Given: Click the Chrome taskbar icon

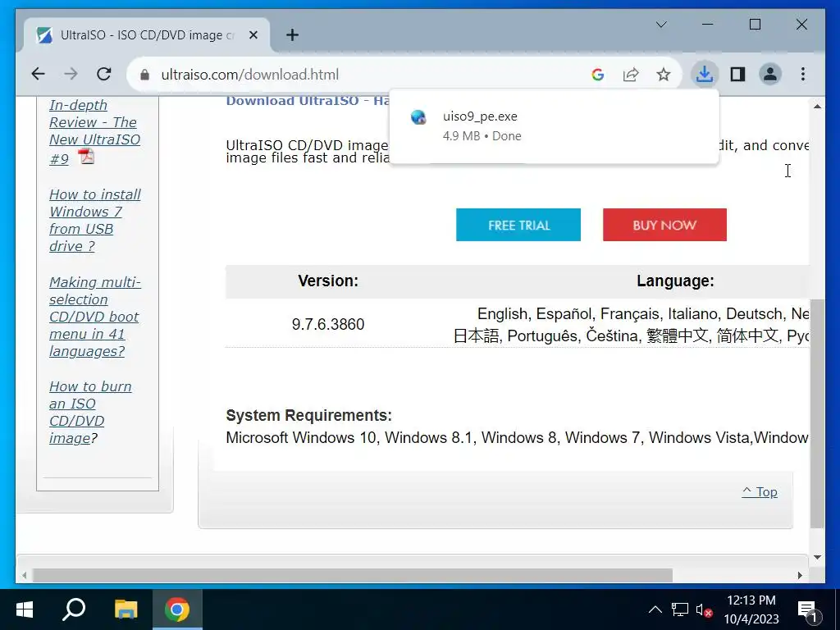Looking at the screenshot, I should (x=177, y=609).
